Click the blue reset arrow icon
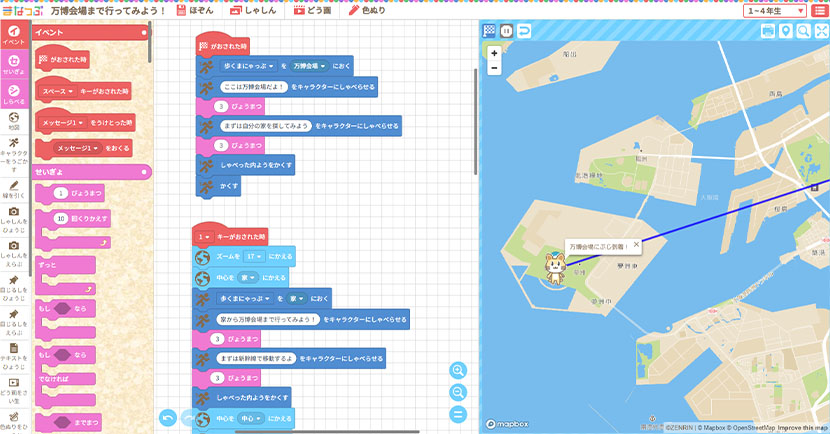 524,31
